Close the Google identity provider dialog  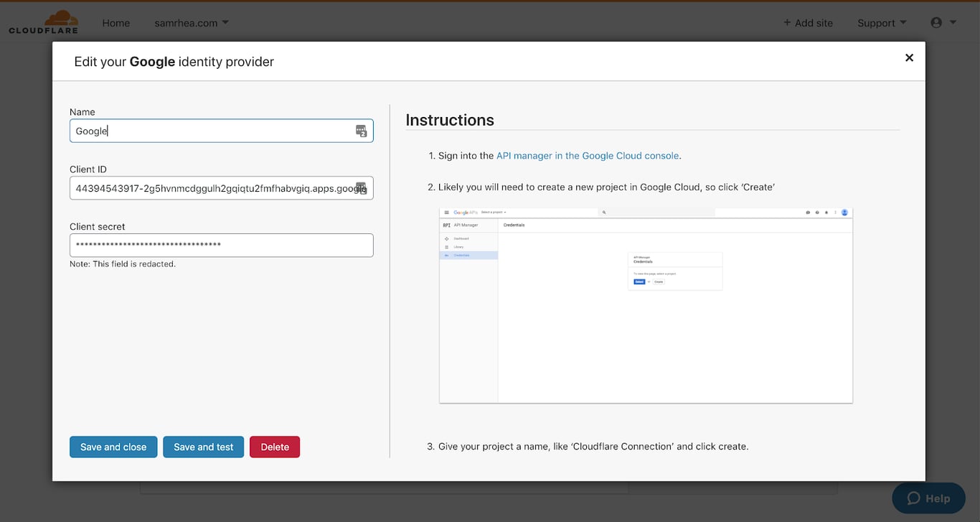click(x=909, y=57)
